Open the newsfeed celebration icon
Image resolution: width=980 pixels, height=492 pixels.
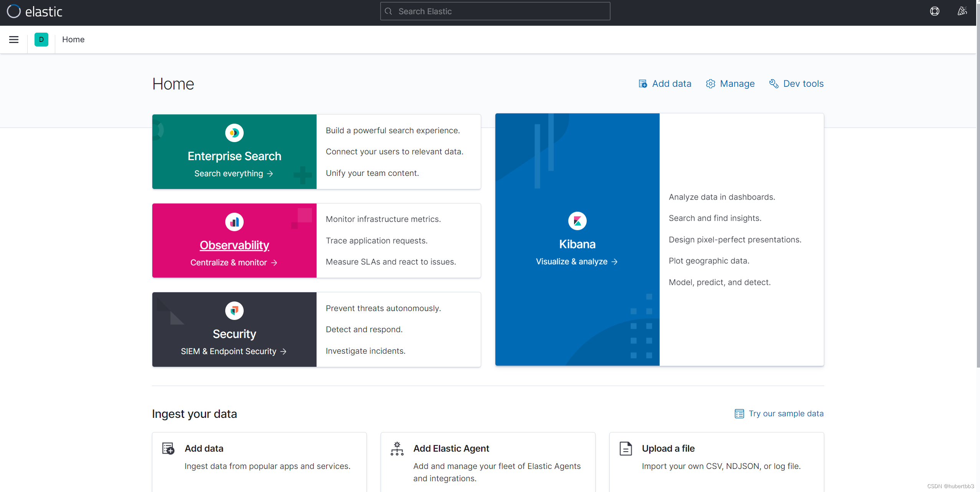[962, 12]
